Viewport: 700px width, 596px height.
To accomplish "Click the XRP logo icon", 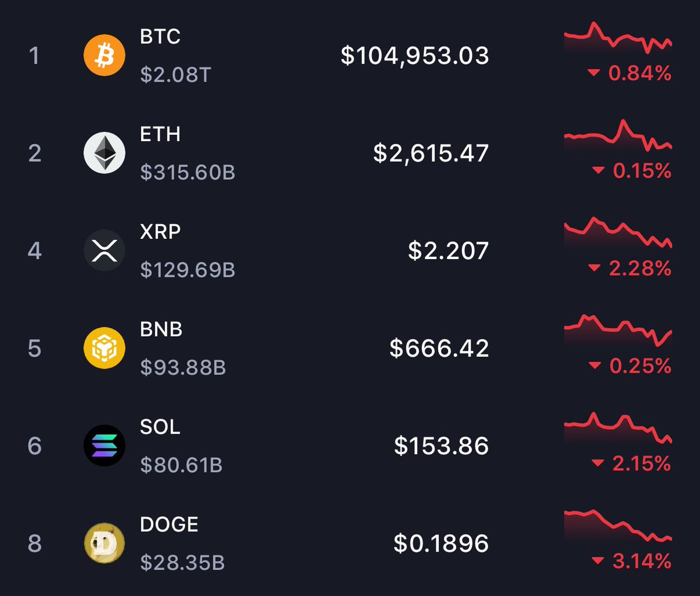I will [104, 250].
